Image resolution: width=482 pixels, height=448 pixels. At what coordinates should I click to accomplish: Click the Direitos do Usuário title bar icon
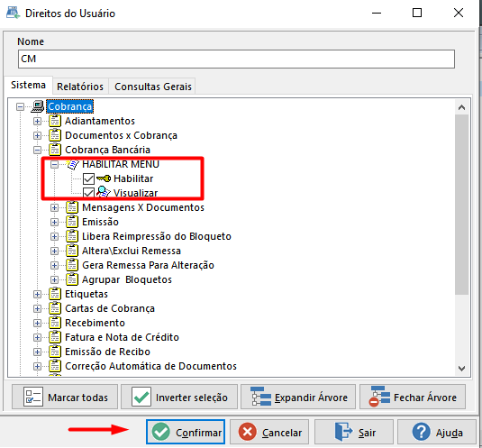click(13, 13)
